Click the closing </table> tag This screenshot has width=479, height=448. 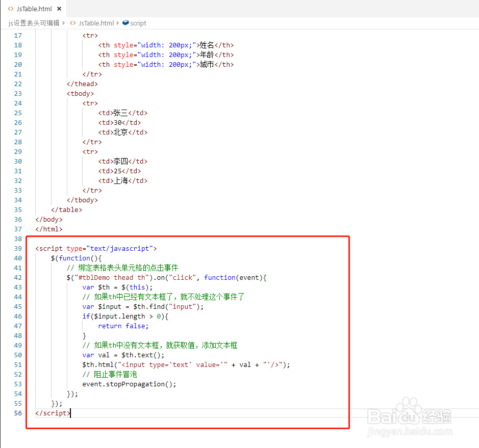click(x=67, y=210)
